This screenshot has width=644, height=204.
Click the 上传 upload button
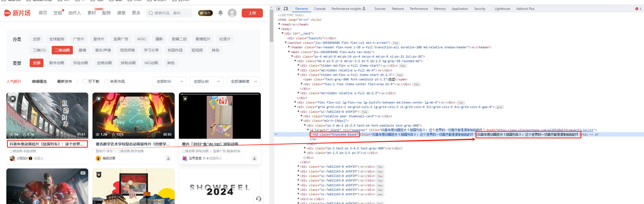click(x=252, y=13)
